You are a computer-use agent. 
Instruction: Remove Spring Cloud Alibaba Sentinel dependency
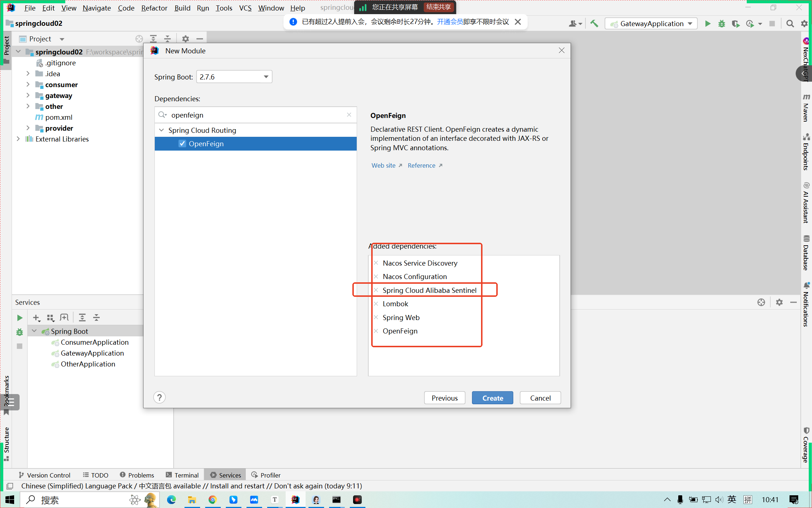[x=376, y=290]
